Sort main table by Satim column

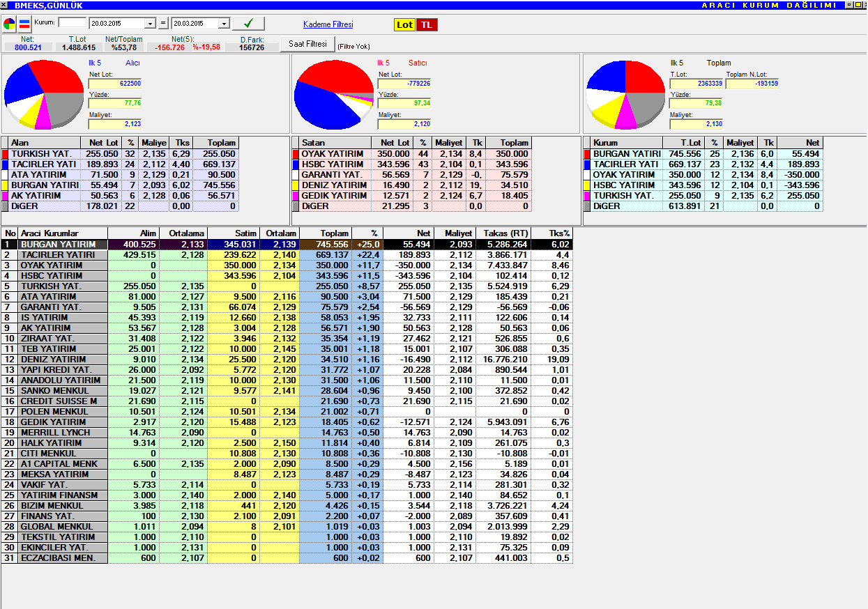233,233
